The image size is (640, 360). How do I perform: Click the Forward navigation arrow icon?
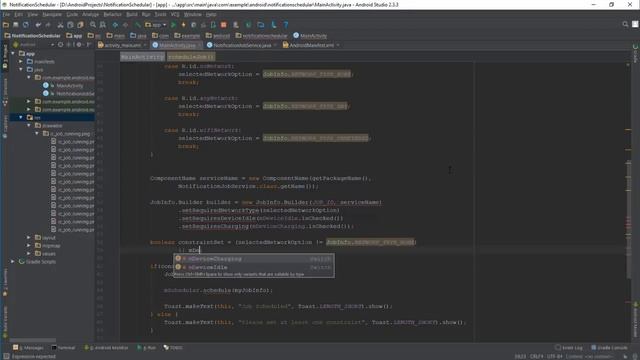pos(125,25)
